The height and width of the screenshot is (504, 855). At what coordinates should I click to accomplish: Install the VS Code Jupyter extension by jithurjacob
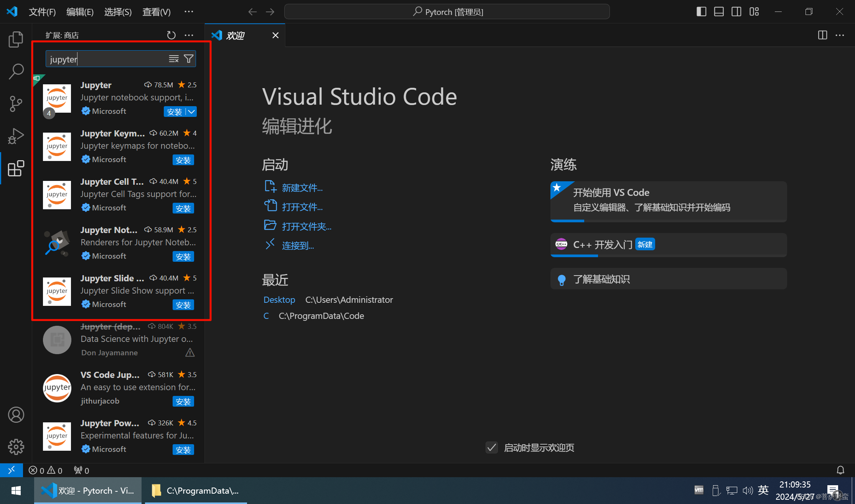[183, 401]
